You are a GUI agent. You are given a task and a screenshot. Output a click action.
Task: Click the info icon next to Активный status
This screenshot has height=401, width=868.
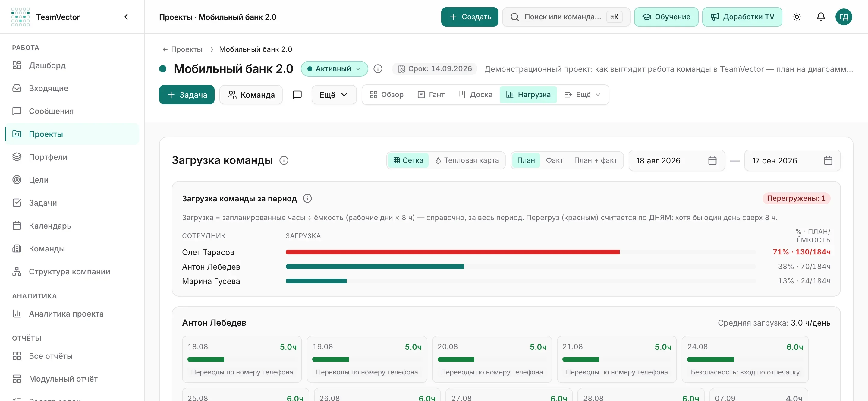pyautogui.click(x=378, y=69)
